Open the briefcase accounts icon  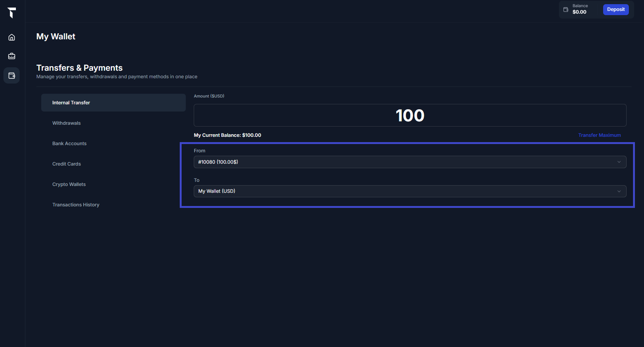click(x=12, y=56)
